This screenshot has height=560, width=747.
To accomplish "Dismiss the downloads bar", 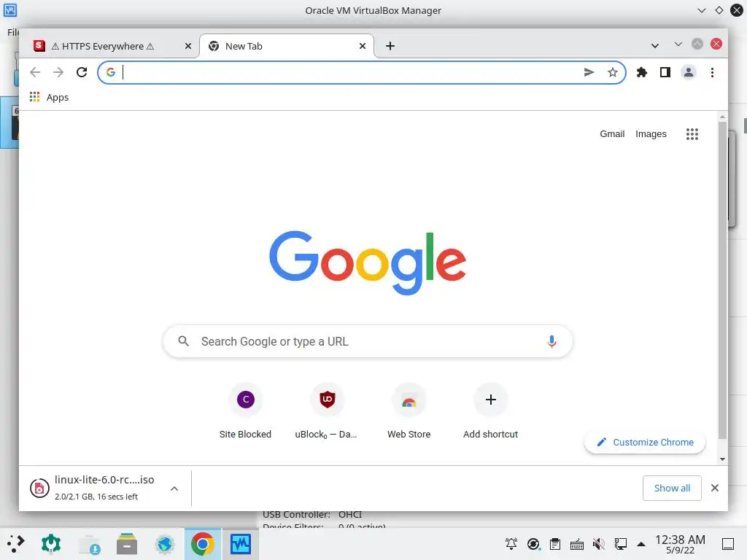I will tap(715, 488).
